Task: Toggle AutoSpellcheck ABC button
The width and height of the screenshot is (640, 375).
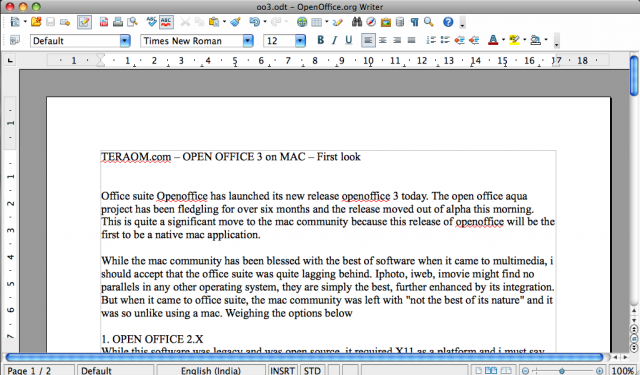Action: pos(166,22)
